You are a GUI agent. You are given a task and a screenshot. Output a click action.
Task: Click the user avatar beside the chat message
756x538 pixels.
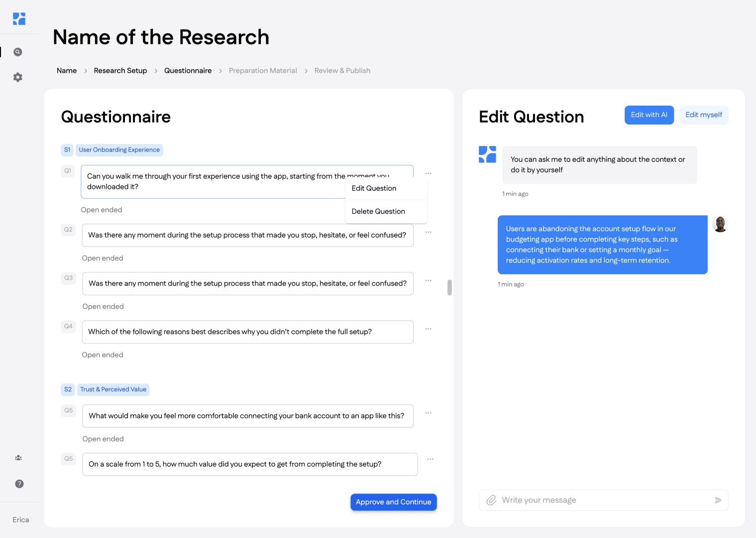[720, 224]
